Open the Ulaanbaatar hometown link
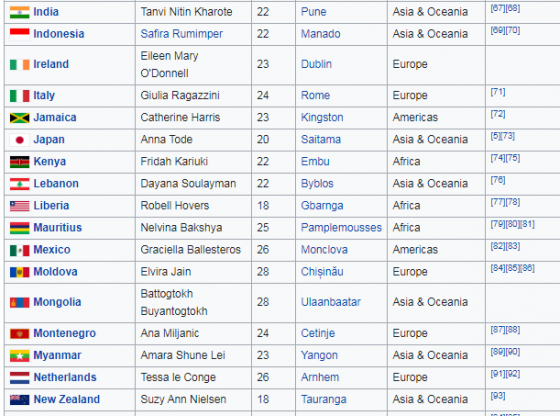 331,302
